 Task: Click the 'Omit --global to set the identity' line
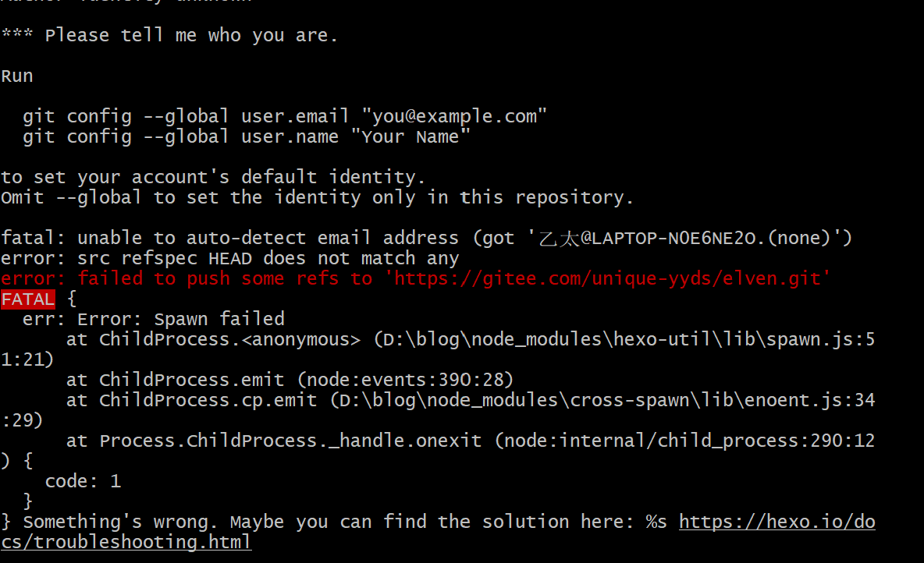[x=317, y=197]
